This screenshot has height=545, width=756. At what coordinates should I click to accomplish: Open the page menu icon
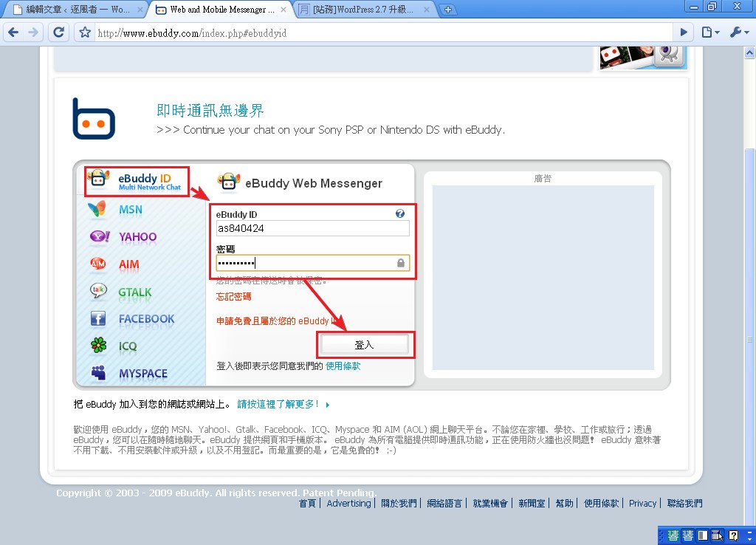[x=710, y=32]
